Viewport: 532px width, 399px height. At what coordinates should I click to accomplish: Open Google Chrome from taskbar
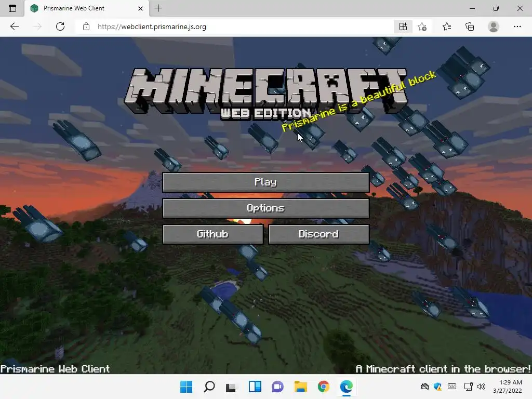(x=323, y=387)
